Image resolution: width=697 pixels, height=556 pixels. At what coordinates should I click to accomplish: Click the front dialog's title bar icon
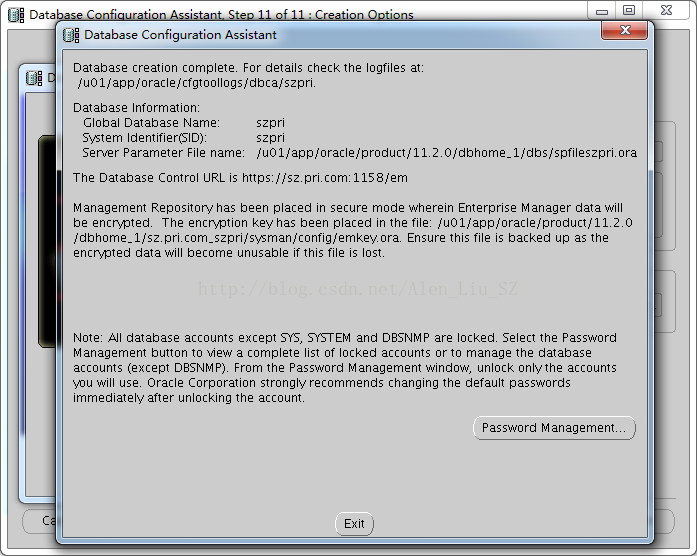[x=71, y=35]
